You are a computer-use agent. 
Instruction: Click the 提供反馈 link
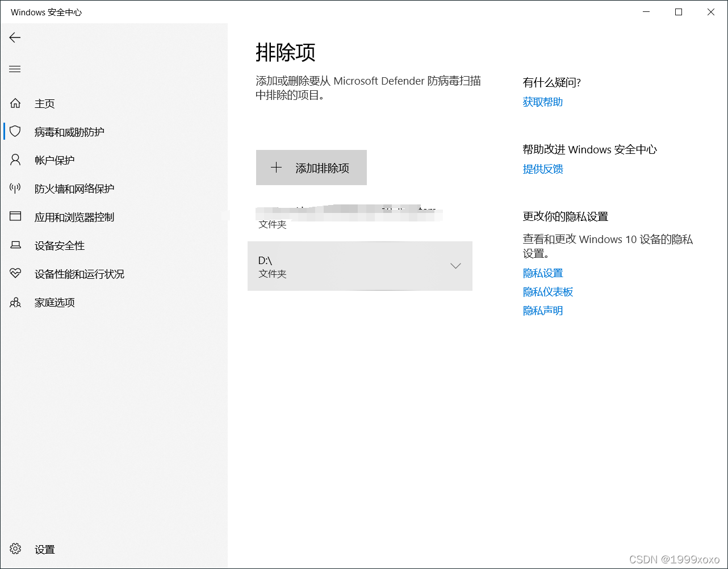(543, 169)
